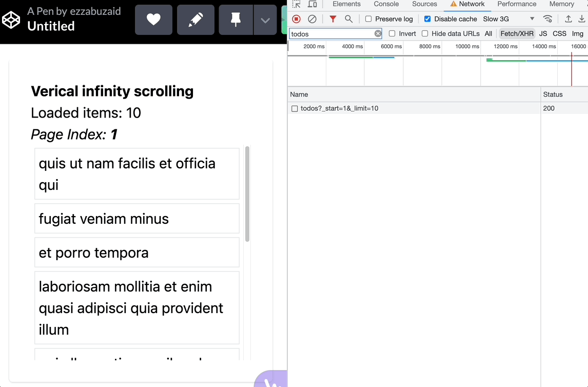Toggle the network filter funnel icon

333,19
